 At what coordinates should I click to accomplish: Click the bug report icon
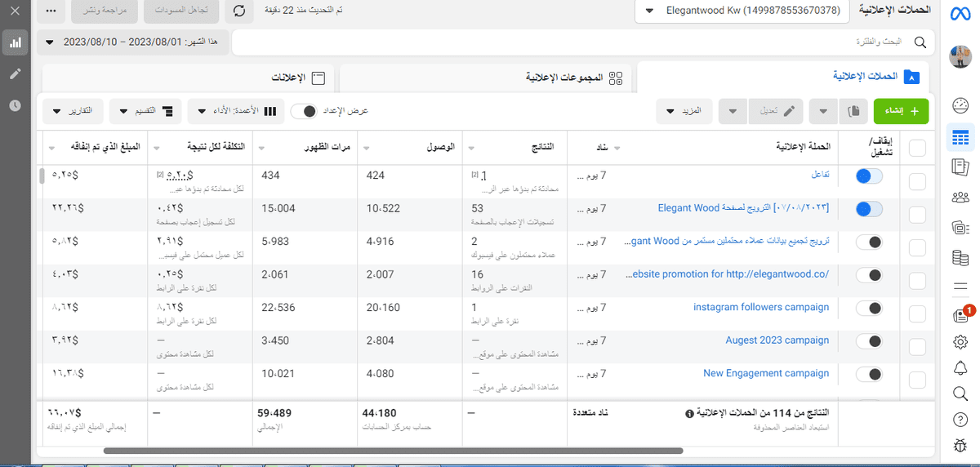coord(960,447)
